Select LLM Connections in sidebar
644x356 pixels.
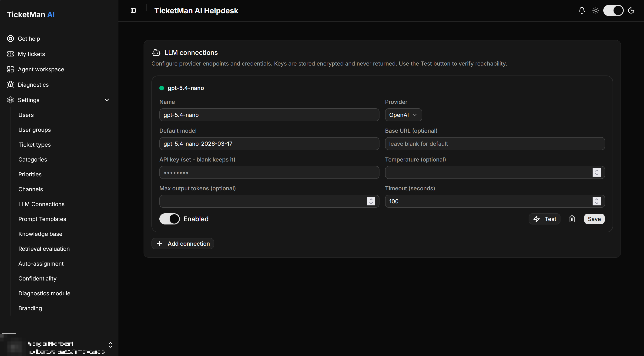[41, 204]
